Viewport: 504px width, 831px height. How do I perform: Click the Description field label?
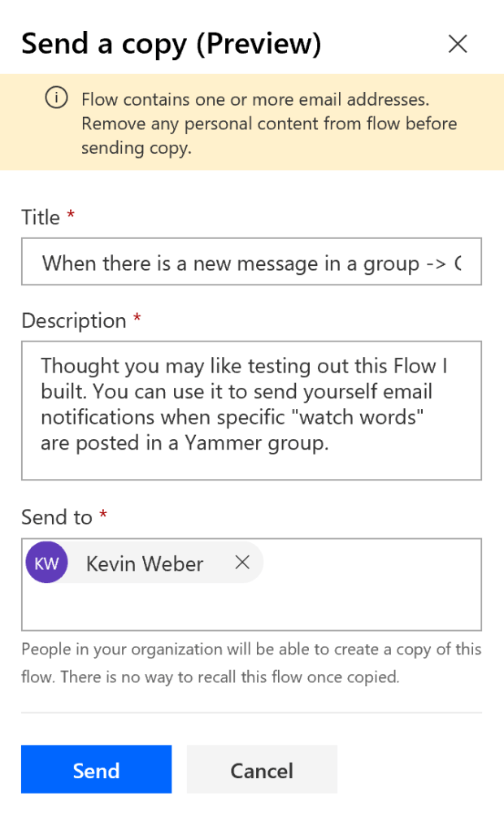pos(72,320)
